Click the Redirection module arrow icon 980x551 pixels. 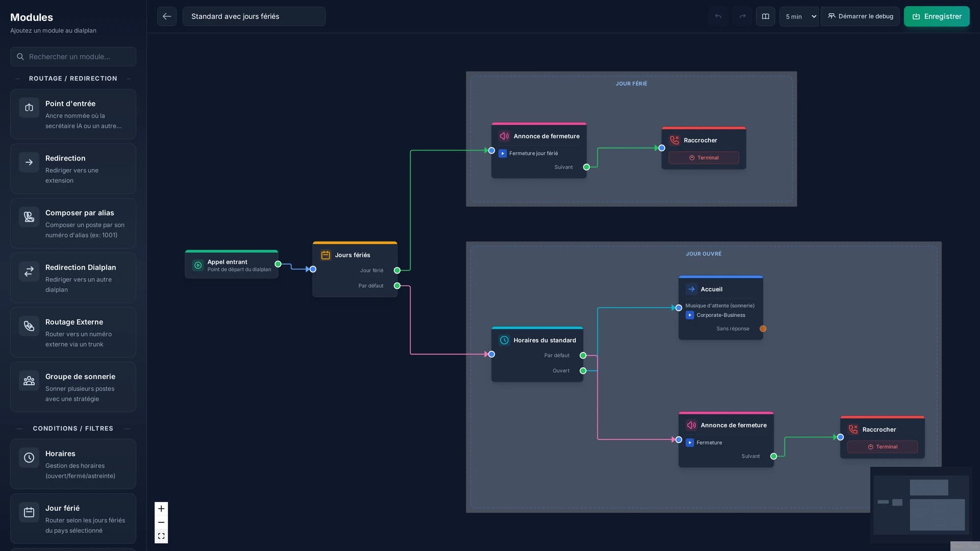[29, 162]
